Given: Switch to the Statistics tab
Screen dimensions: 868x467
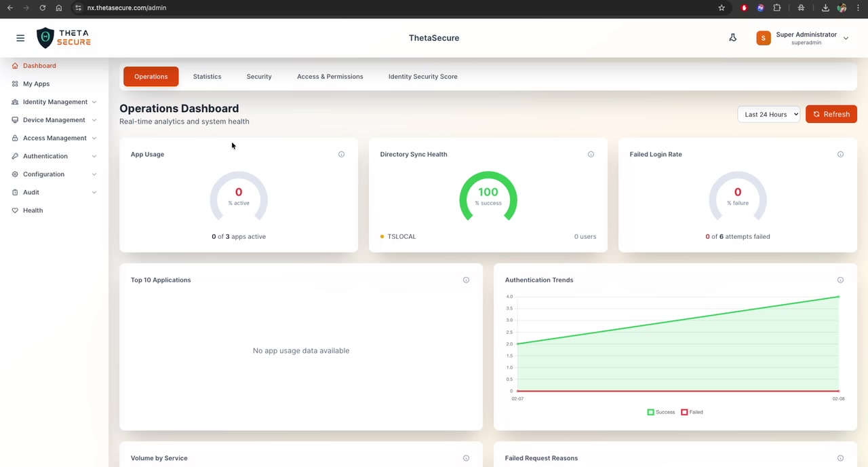Looking at the screenshot, I should (207, 76).
